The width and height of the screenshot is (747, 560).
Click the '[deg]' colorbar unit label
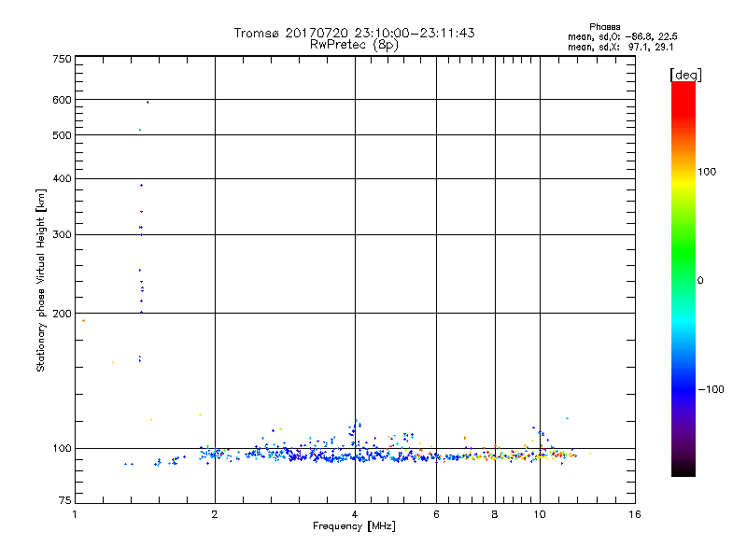pyautogui.click(x=685, y=75)
